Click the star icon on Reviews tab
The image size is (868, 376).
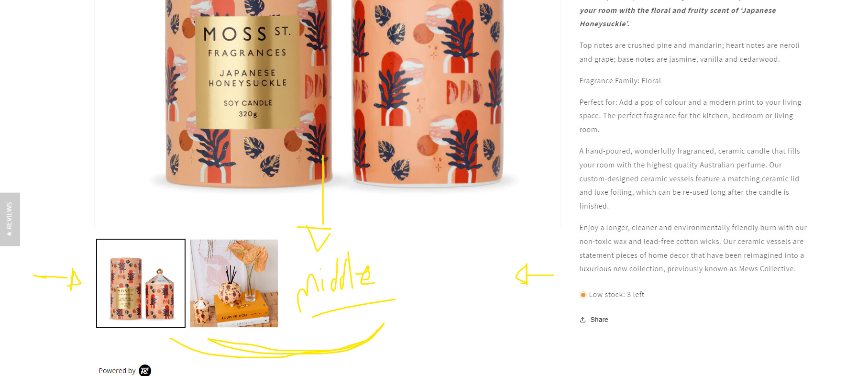point(9,233)
